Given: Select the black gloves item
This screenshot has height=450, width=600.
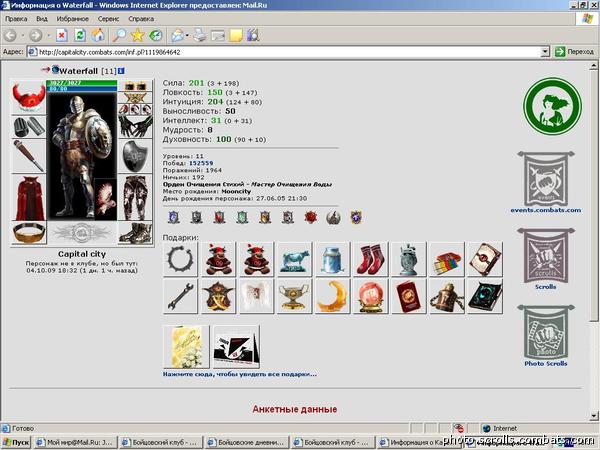Looking at the screenshot, I should coord(135,127).
